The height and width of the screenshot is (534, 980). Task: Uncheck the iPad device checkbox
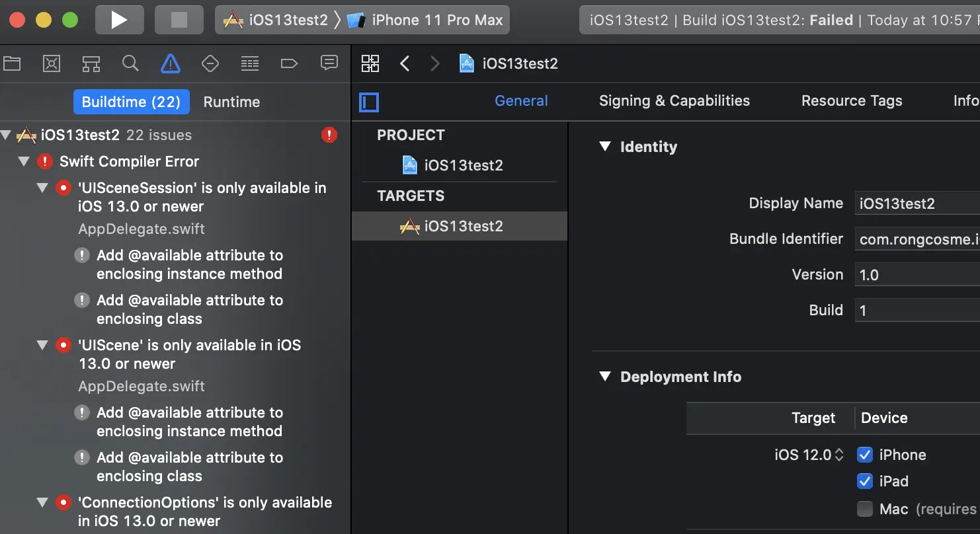865,481
